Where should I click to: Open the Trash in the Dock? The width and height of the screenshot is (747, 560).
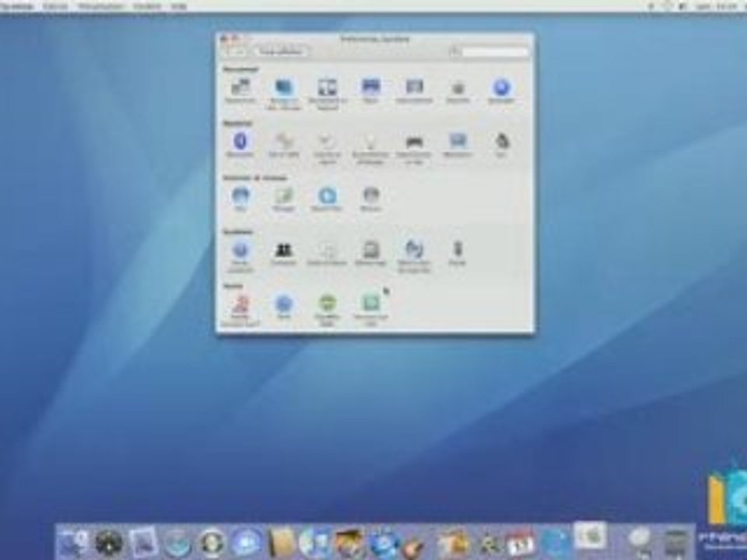pyautogui.click(x=676, y=542)
